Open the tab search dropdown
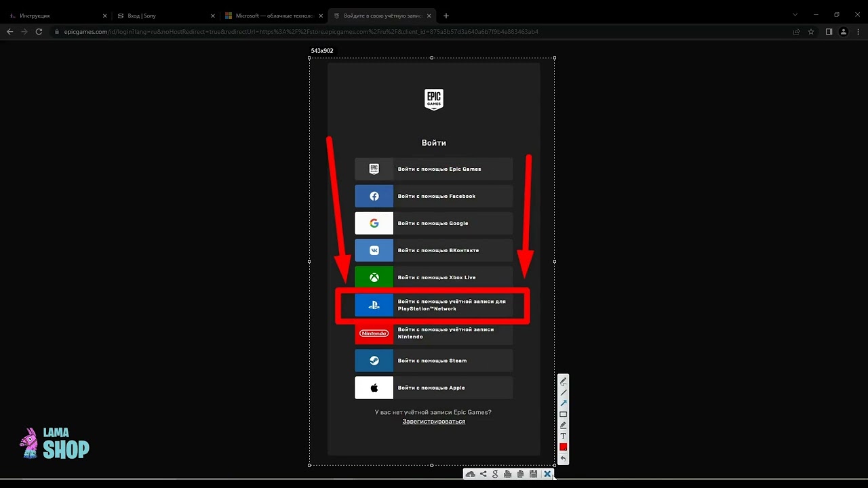The image size is (868, 488). (x=795, y=15)
